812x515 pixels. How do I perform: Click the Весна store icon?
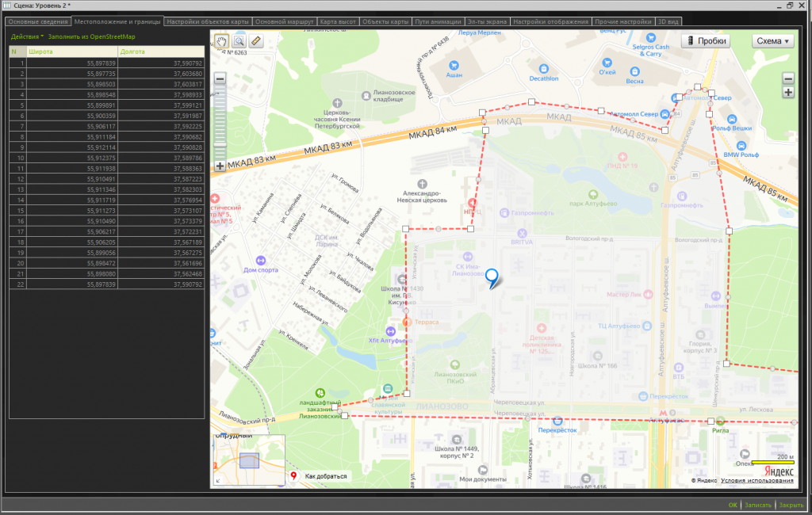(634, 72)
